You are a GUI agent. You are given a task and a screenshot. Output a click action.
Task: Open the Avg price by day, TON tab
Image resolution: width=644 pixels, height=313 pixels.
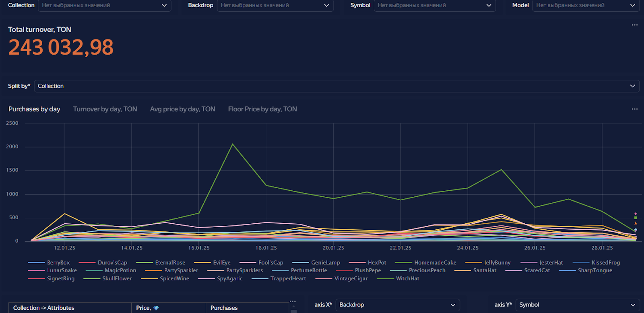click(183, 109)
